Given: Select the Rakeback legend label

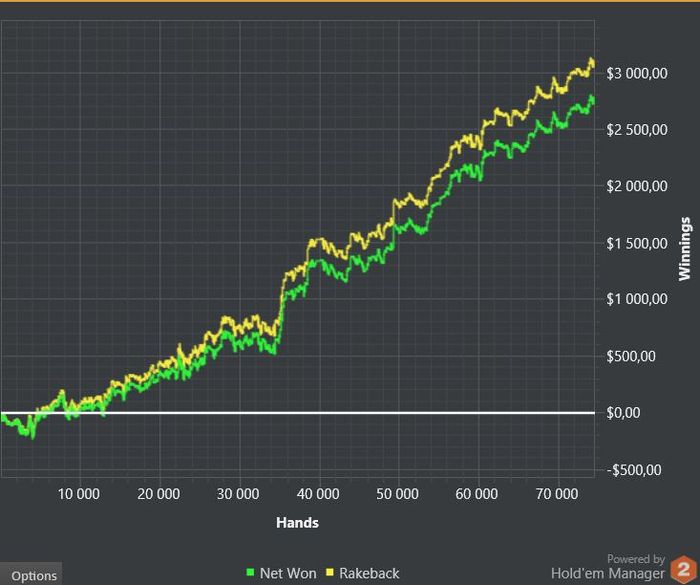Looking at the screenshot, I should 369,573.
